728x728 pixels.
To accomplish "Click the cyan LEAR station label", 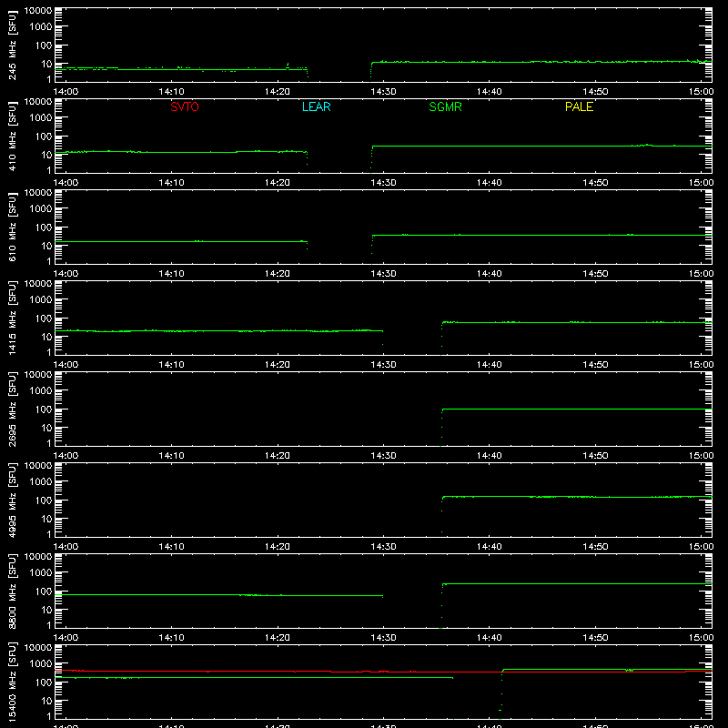I will point(316,106).
